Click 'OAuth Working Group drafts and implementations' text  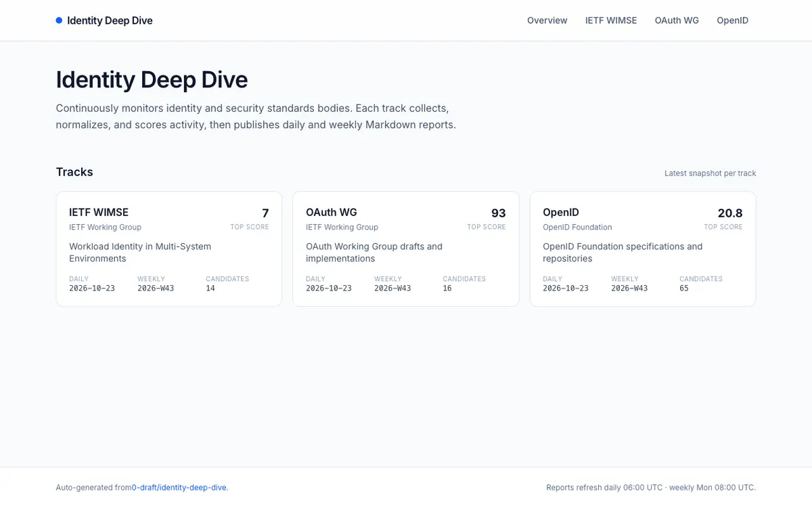coord(374,253)
